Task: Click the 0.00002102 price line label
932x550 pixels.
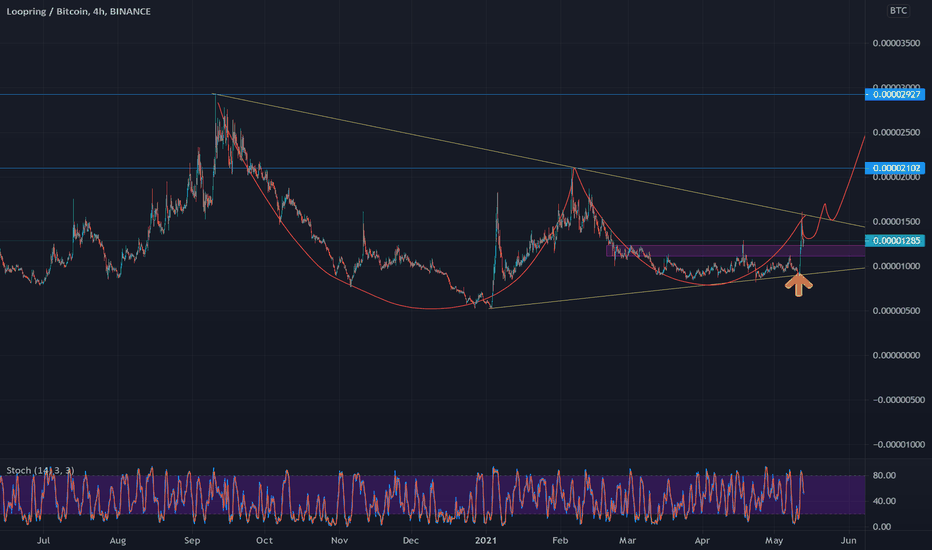Action: (x=895, y=168)
